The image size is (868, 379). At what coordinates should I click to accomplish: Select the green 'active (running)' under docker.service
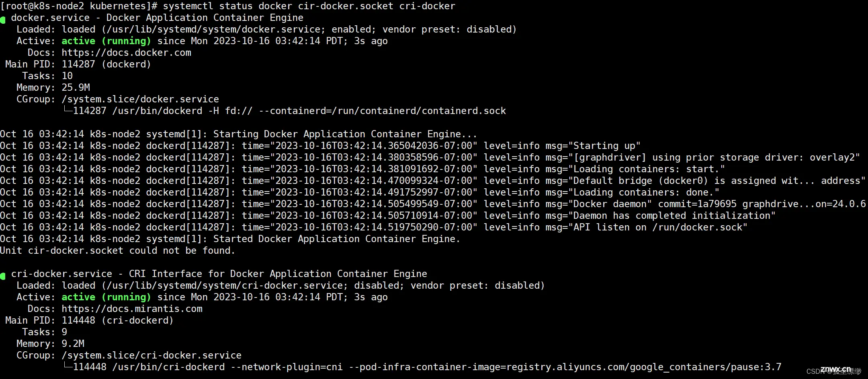coord(106,41)
